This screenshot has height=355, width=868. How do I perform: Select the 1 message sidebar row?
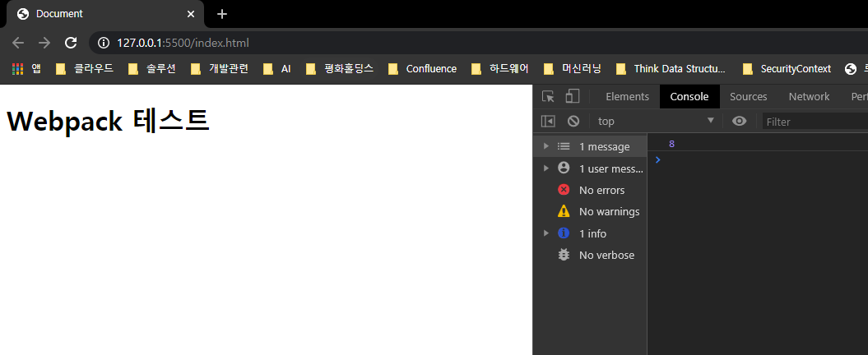coord(590,146)
